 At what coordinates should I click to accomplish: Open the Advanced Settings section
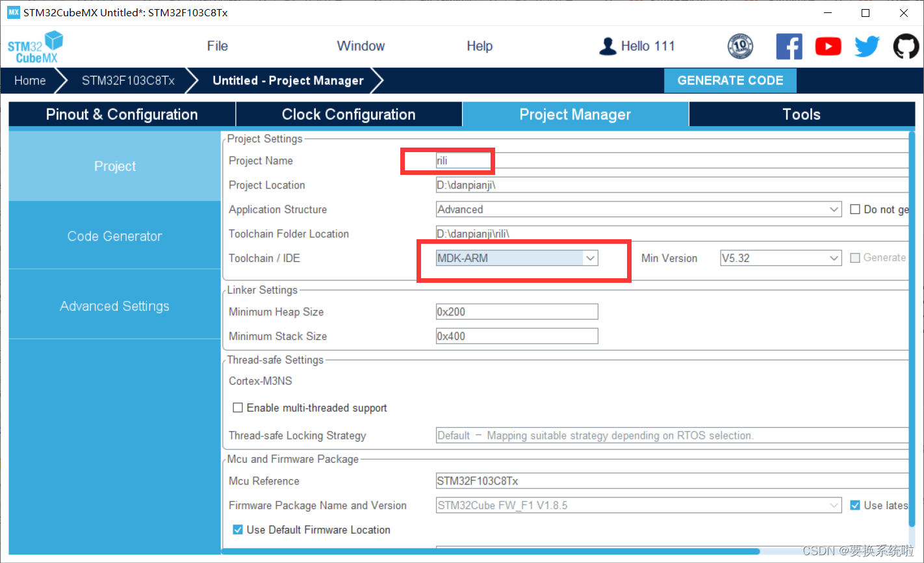(115, 306)
